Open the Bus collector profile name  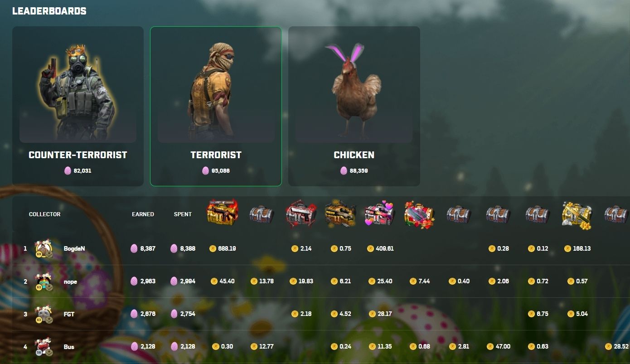click(x=69, y=347)
